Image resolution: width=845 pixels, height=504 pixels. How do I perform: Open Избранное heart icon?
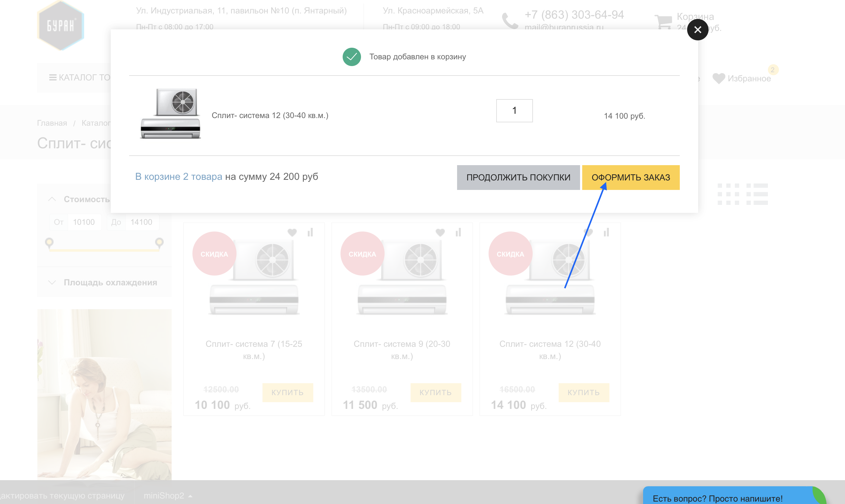(x=718, y=79)
